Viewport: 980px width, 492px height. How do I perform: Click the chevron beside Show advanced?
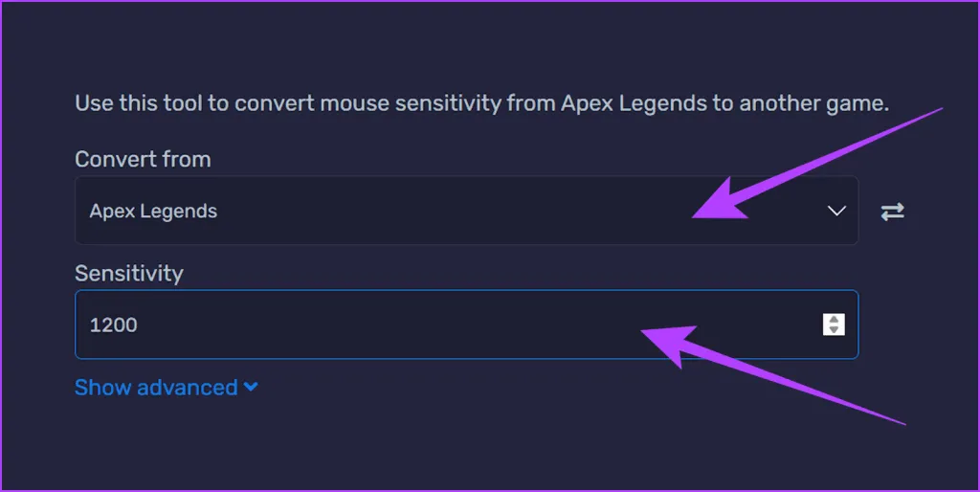pos(251,388)
